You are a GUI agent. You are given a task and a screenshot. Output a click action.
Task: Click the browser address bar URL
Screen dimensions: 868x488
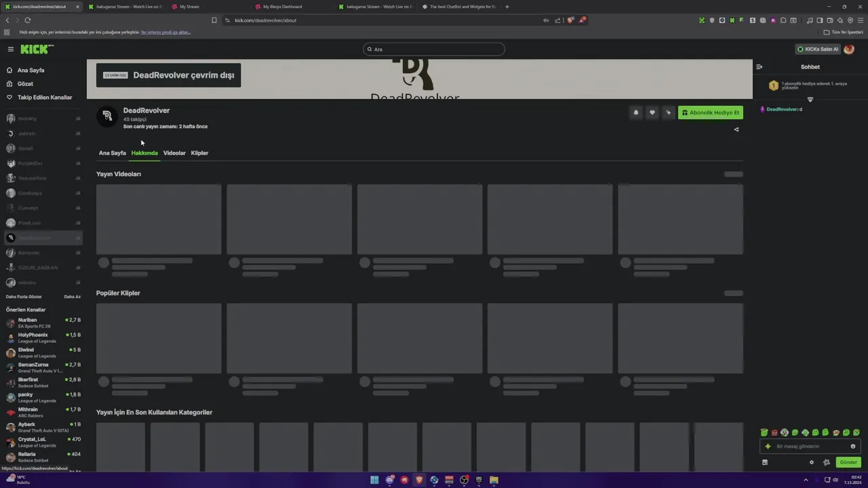pyautogui.click(x=265, y=20)
